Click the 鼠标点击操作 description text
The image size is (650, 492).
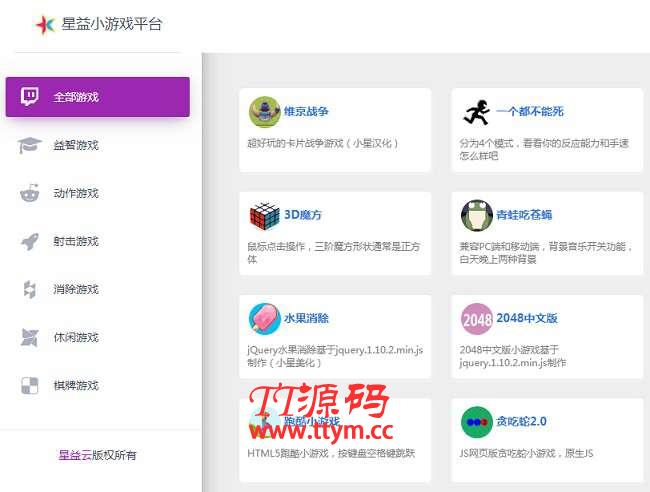334,253
